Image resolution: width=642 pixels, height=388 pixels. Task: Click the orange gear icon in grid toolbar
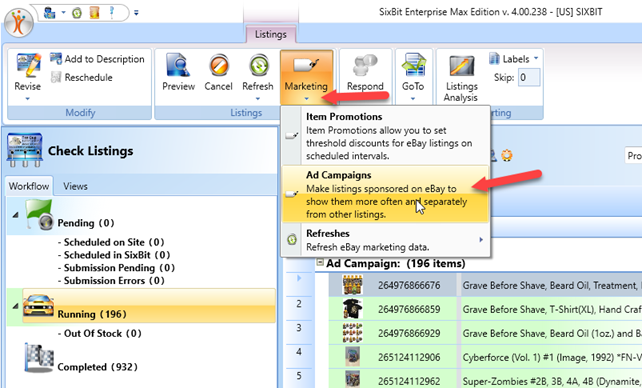coord(507,156)
